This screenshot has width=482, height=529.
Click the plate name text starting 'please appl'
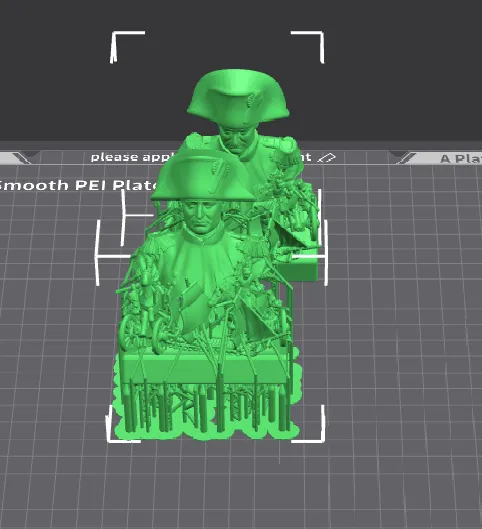pyautogui.click(x=133, y=157)
